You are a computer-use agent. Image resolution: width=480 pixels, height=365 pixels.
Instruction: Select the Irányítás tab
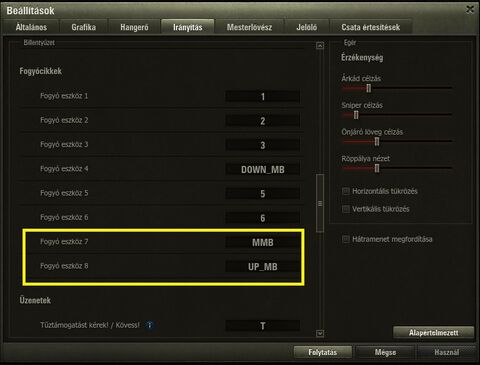187,27
